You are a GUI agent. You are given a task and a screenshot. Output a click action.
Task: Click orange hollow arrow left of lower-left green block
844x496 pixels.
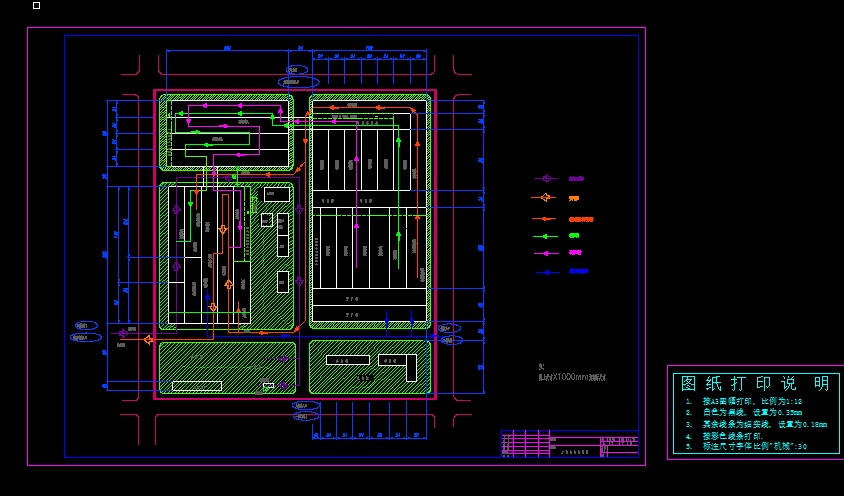click(148, 340)
